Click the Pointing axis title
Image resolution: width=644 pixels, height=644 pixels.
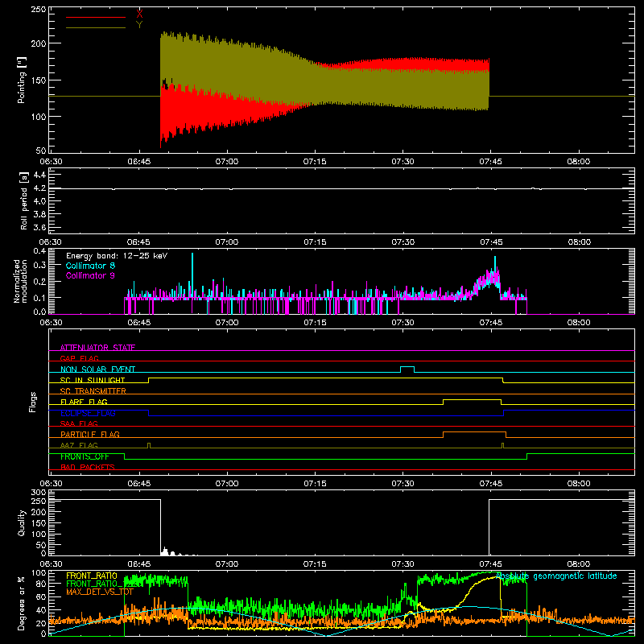pos(22,80)
